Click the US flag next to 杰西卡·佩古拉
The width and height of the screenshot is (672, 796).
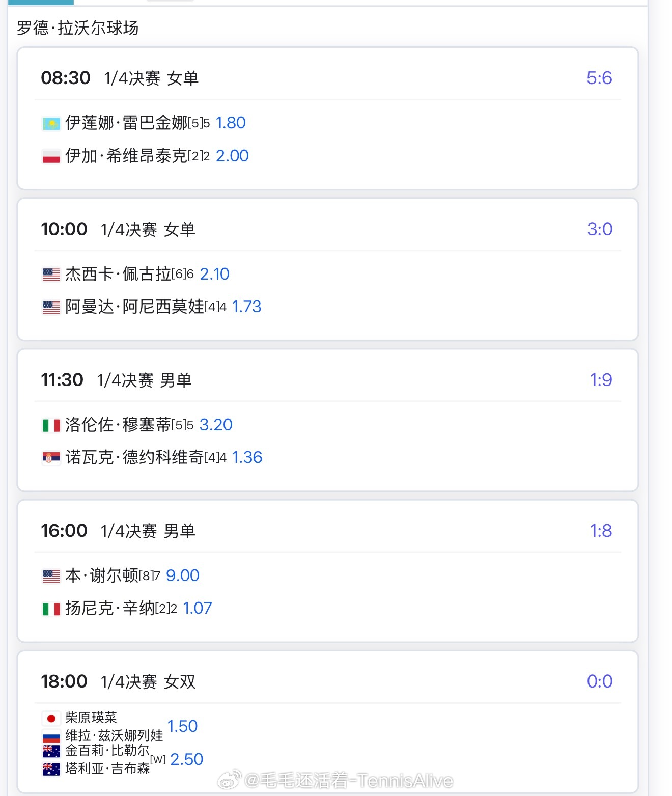point(51,275)
